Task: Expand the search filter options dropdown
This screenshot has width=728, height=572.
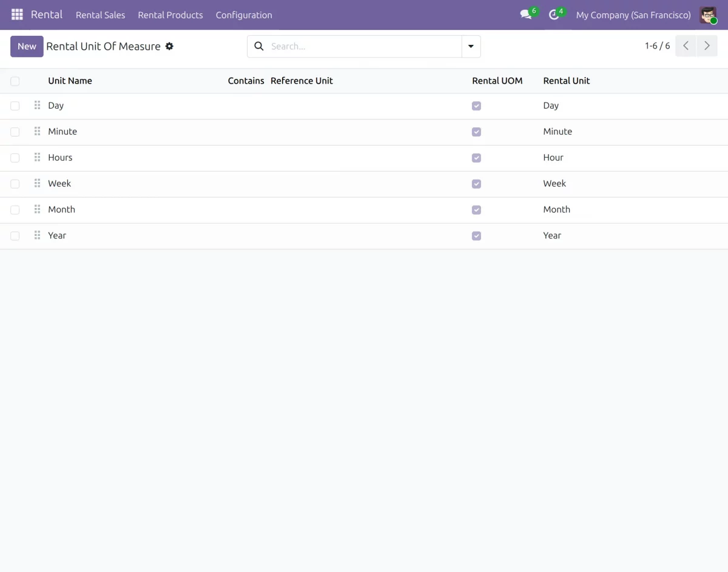Action: point(471,46)
